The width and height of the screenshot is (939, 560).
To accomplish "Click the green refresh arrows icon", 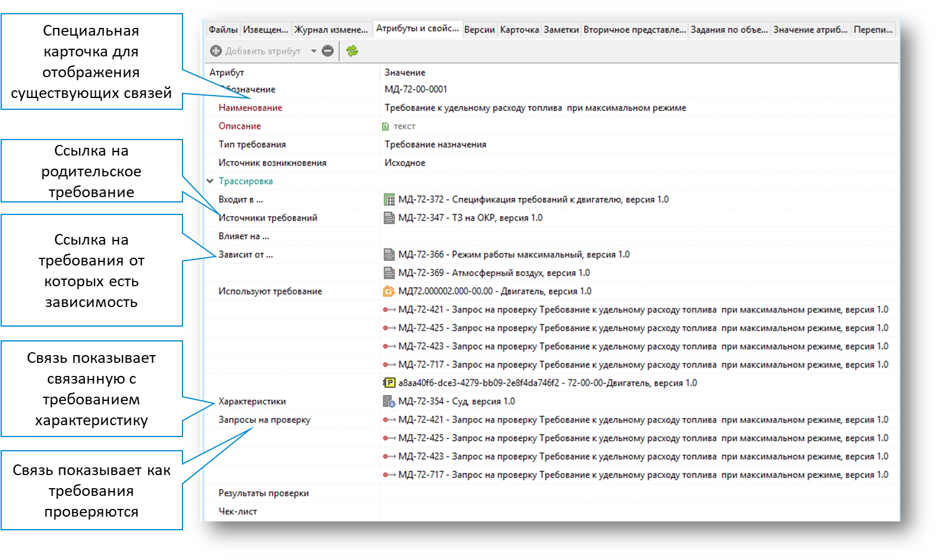I will (x=352, y=51).
